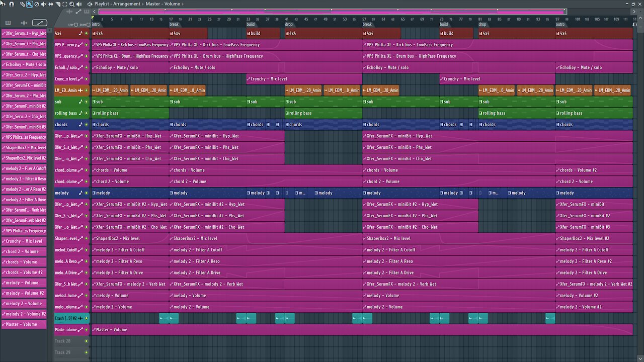The image size is (644, 362).
Task: Click the note icon on the chords track
Action: (x=80, y=124)
